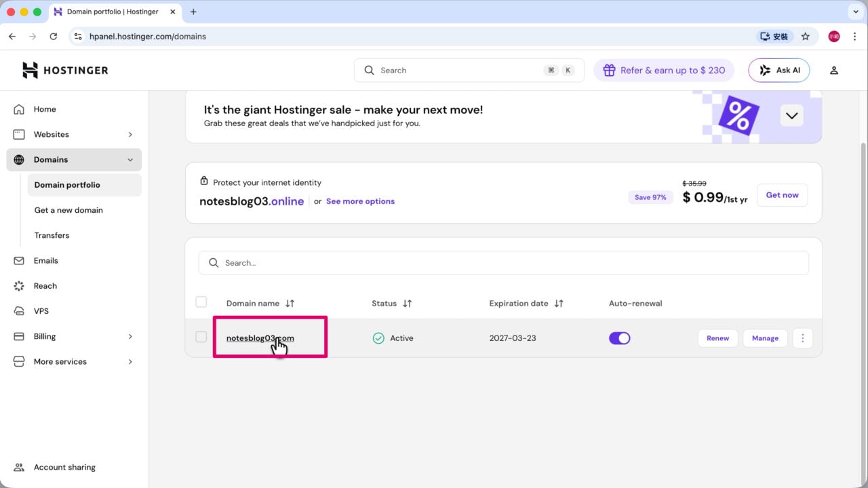Click the Domain portfolio browser tab
868x488 pixels.
114,12
